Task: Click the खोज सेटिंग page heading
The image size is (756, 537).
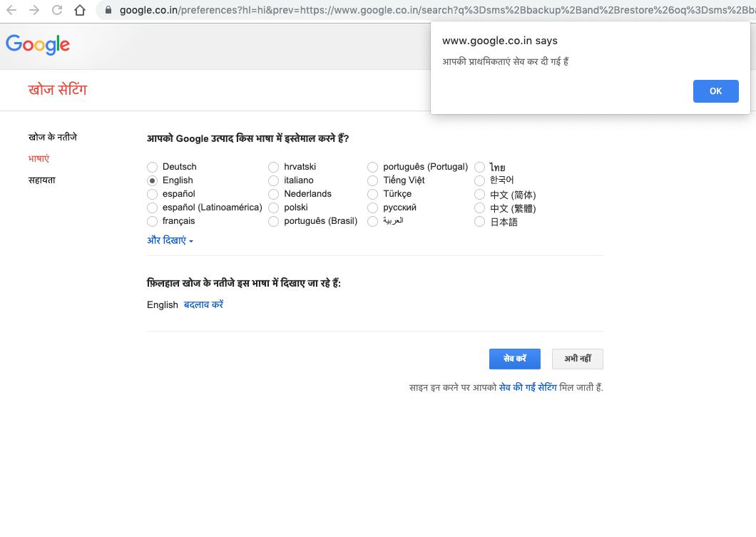Action: 57,90
